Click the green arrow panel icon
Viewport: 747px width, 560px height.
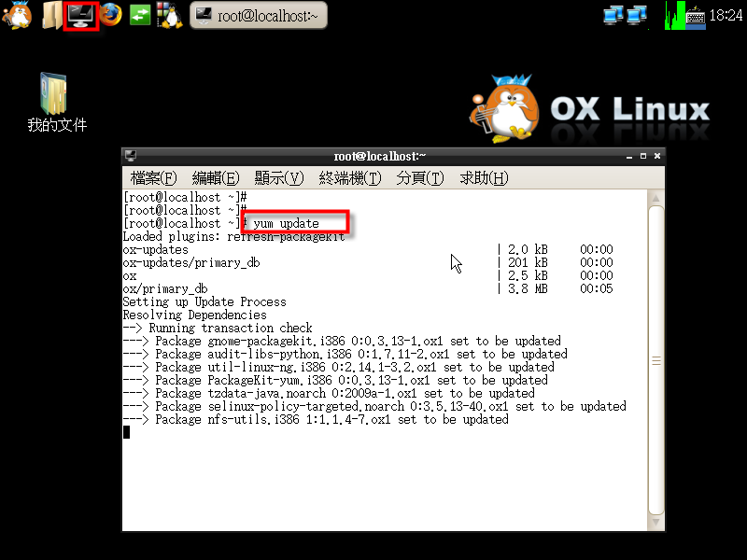point(140,15)
